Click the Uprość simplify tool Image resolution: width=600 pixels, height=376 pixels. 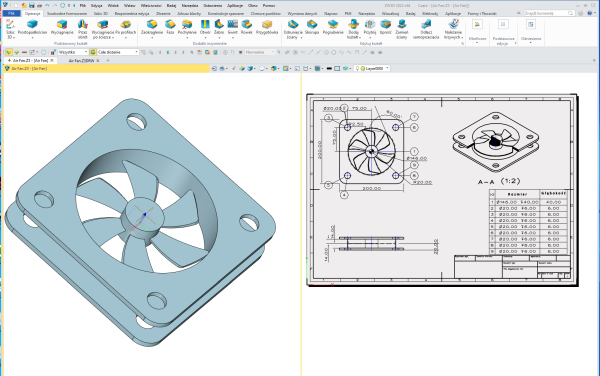click(386, 27)
